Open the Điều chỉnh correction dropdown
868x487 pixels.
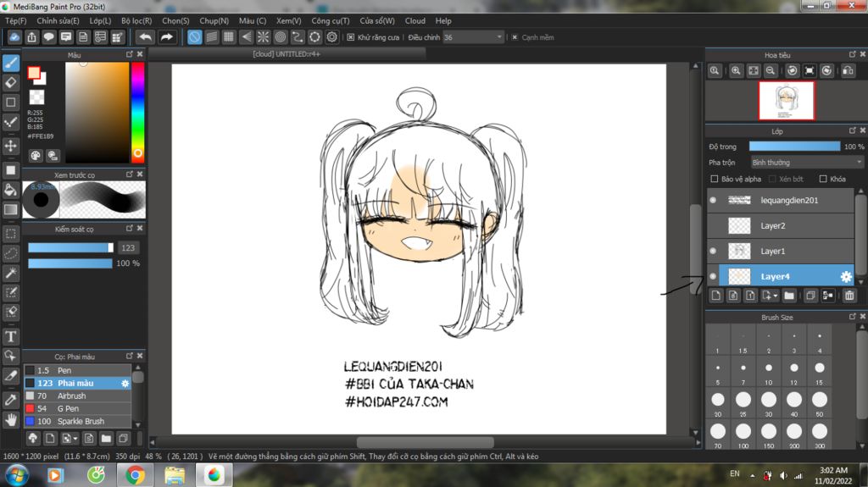(x=473, y=37)
